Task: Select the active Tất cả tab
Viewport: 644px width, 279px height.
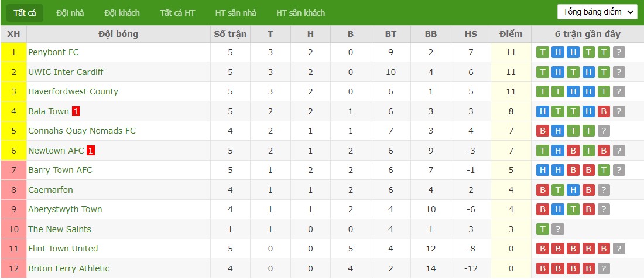Action: click(25, 13)
